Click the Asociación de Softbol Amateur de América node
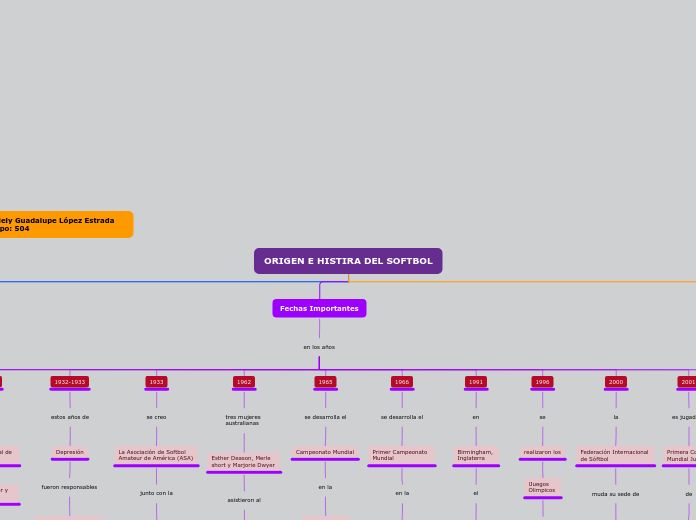This screenshot has height=520, width=696. (x=156, y=455)
